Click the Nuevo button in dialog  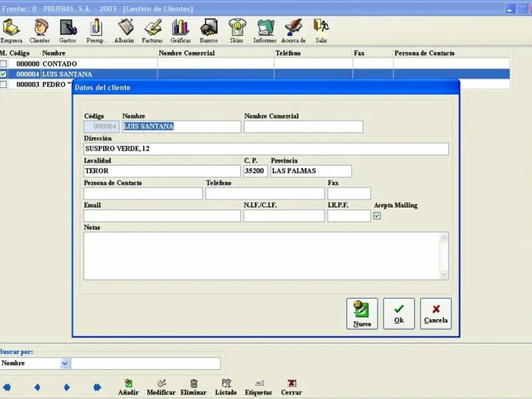point(362,313)
